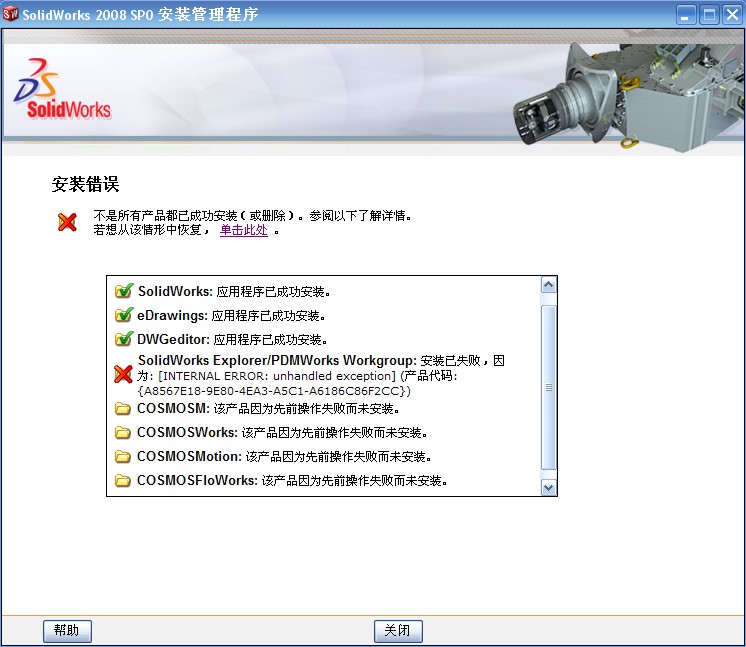Select the COSMOSMotion 未安装 row text

[284, 457]
